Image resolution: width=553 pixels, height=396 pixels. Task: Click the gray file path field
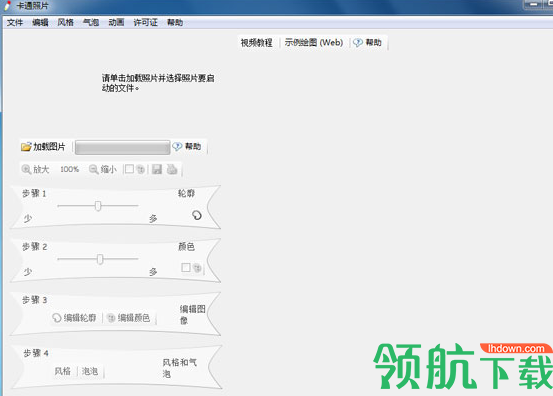tap(122, 147)
